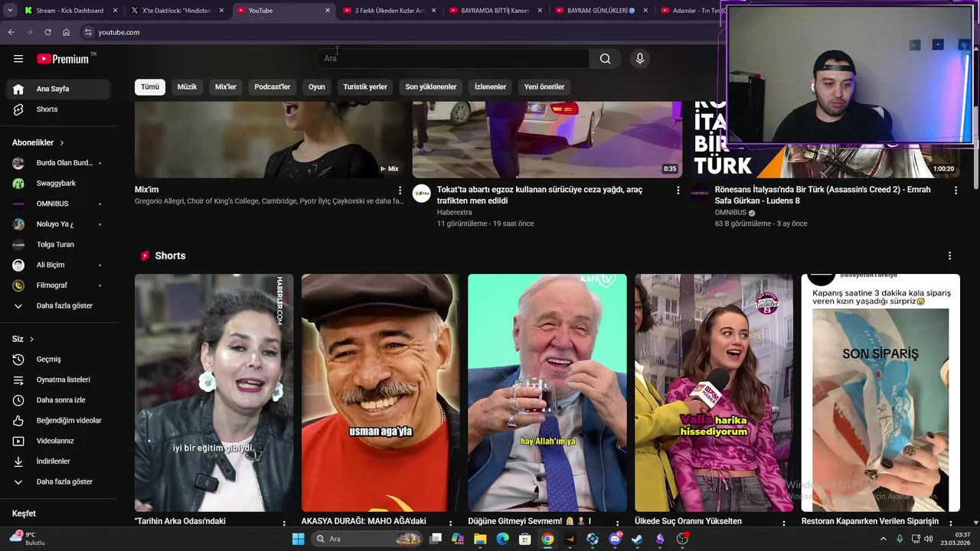Open İndirilenler in the sidebar
The width and height of the screenshot is (980, 551).
(x=59, y=461)
